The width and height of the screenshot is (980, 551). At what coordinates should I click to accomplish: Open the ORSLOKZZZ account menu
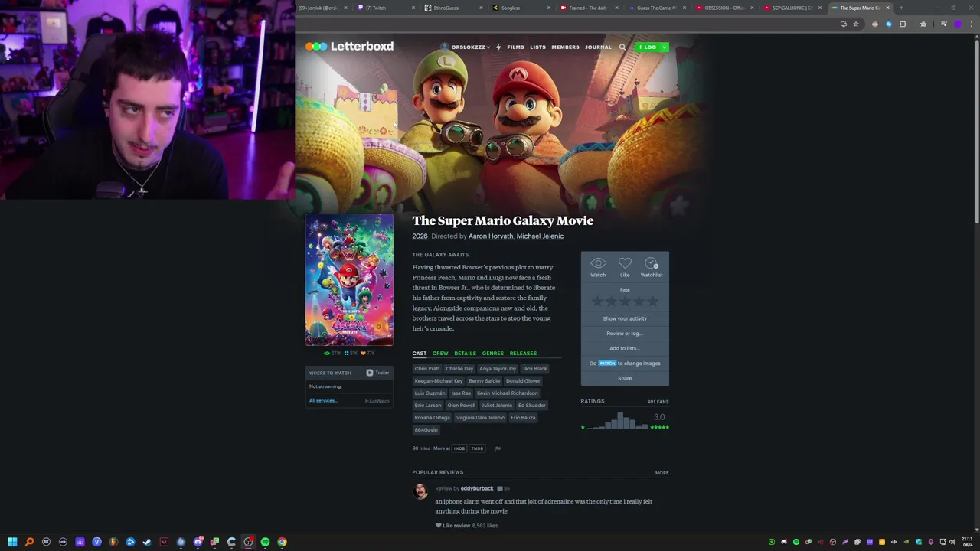click(465, 47)
